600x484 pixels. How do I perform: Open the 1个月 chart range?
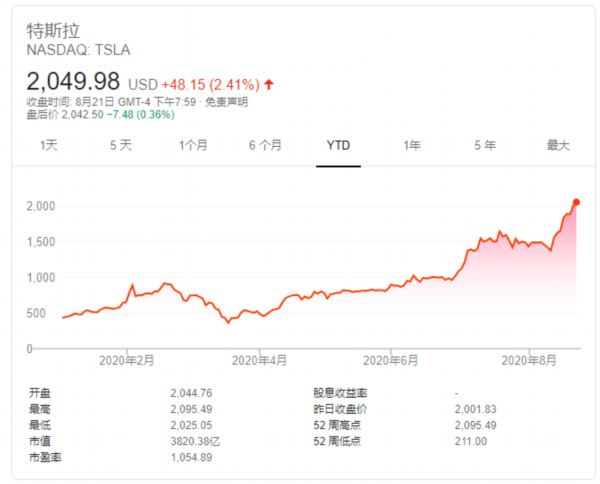pyautogui.click(x=193, y=145)
